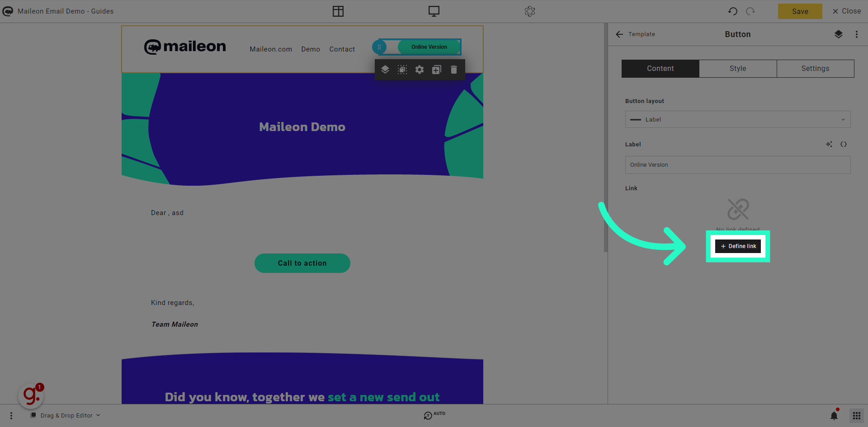Click Save button

tap(800, 11)
